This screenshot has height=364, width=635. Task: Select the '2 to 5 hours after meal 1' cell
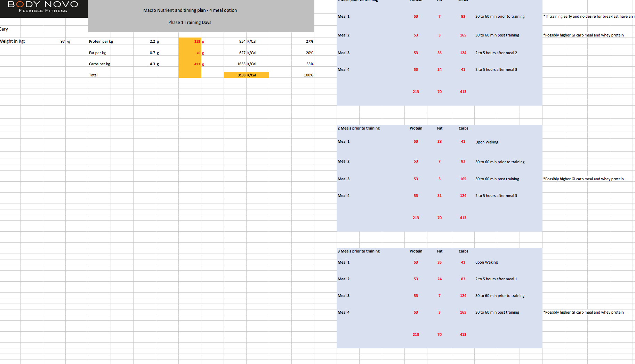pos(496,279)
